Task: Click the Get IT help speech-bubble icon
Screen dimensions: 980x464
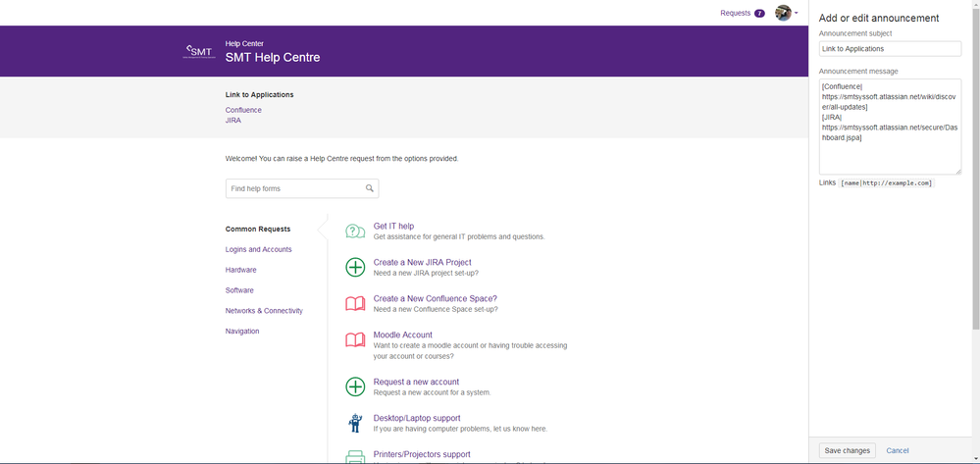Action: click(355, 232)
